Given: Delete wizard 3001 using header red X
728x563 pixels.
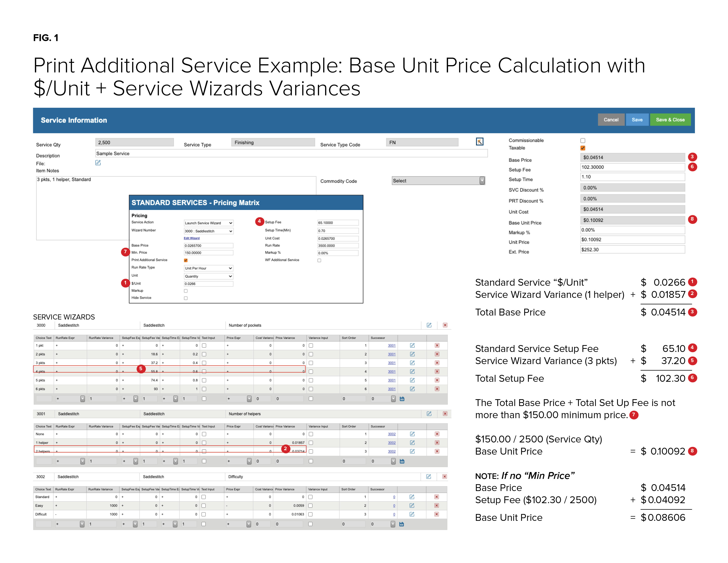Looking at the screenshot, I should 445,414.
